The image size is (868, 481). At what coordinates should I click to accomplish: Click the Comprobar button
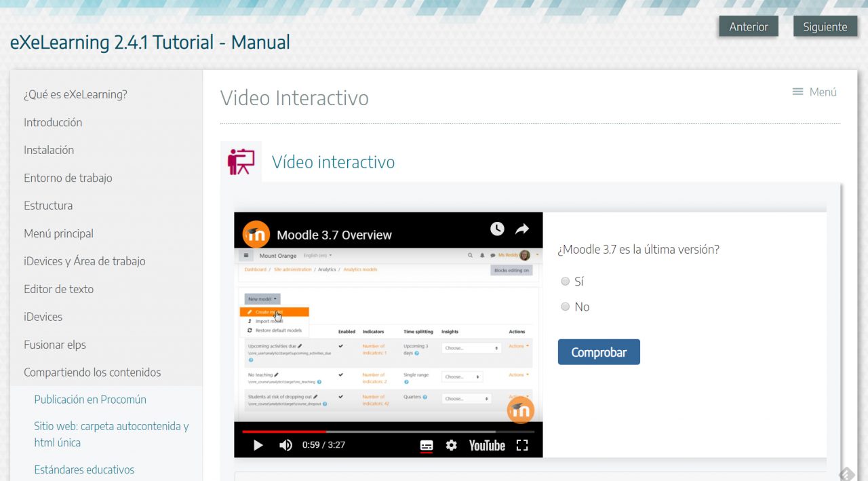pos(598,351)
